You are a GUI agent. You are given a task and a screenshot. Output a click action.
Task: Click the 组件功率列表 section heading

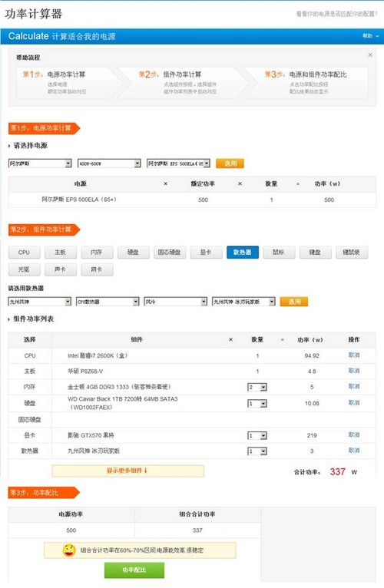click(x=33, y=319)
